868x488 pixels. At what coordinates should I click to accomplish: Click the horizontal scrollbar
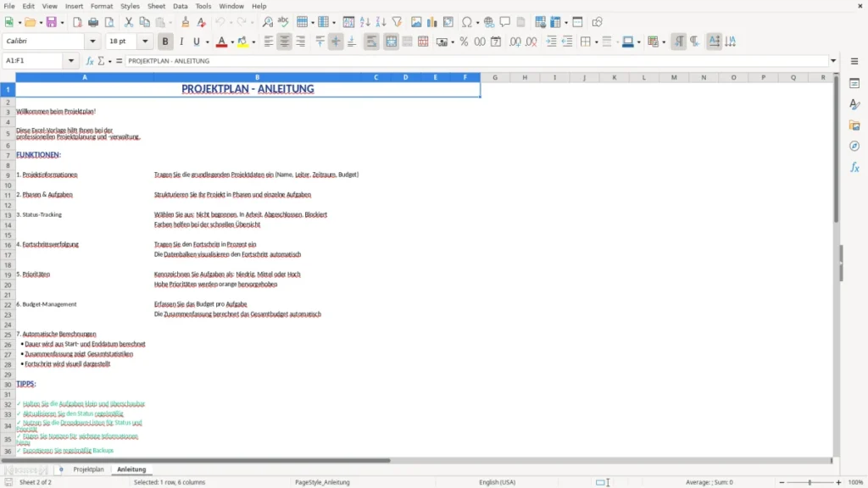coord(196,460)
